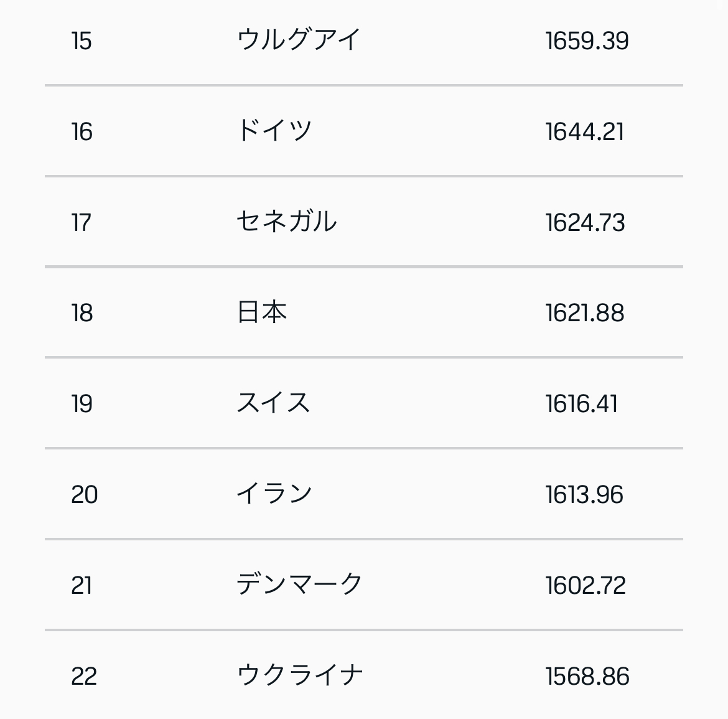Viewport: 728px width, 719px height.
Task: Click the ウクライナ country name
Action: (x=299, y=674)
